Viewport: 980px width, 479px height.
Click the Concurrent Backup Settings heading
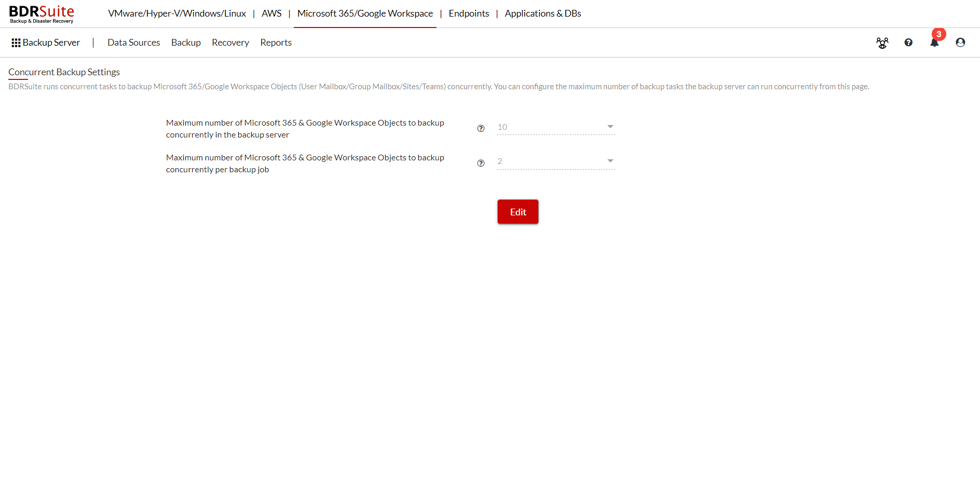[64, 72]
